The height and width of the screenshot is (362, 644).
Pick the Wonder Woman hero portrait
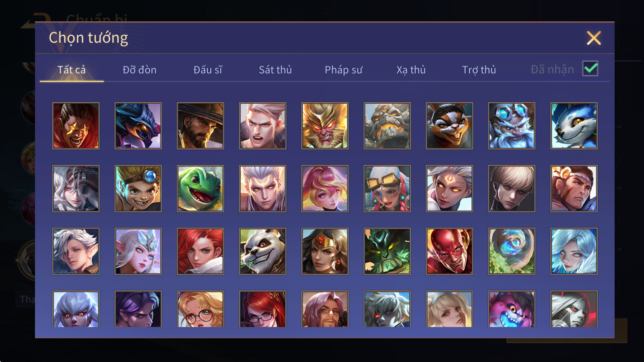[x=325, y=251]
